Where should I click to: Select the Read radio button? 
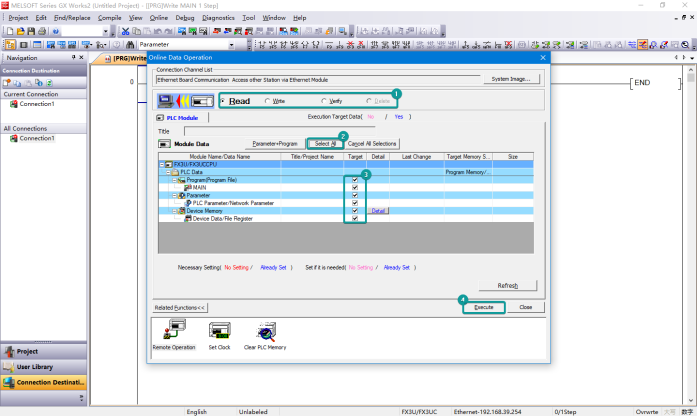pyautogui.click(x=223, y=101)
